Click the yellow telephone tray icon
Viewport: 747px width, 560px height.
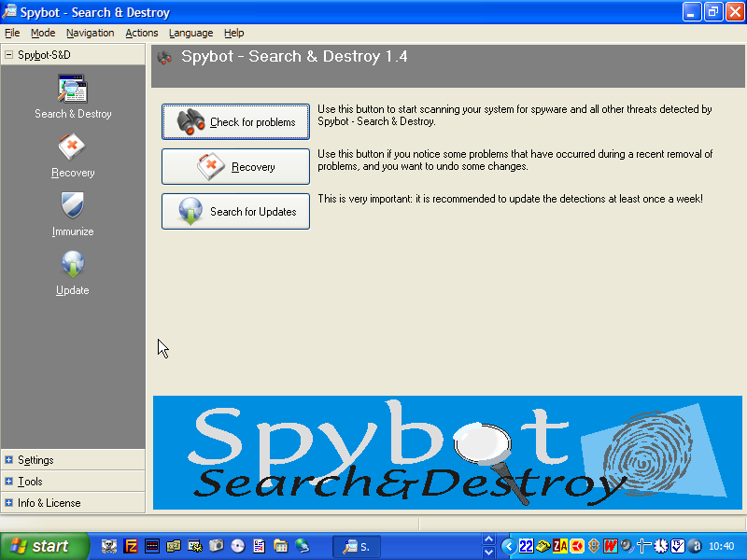(543, 546)
